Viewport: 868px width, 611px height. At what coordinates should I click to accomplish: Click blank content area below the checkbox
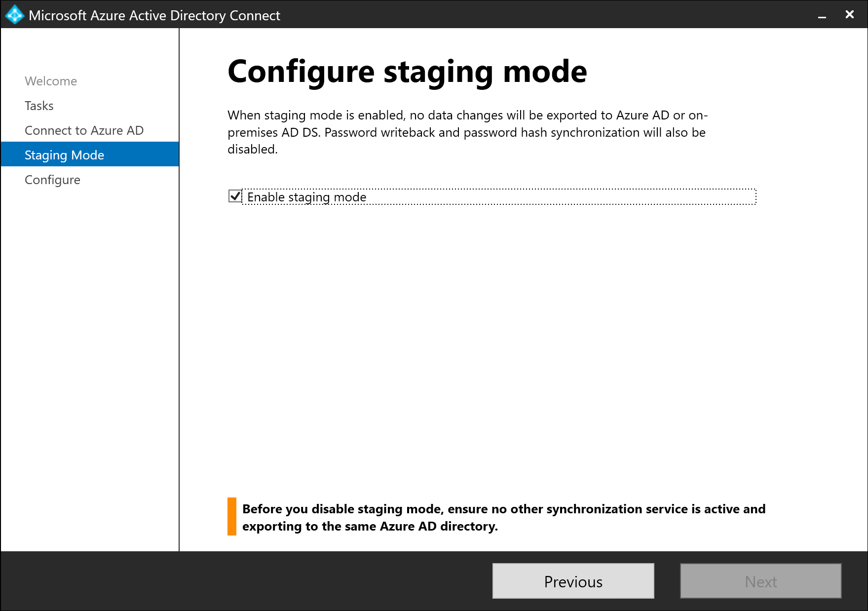coord(493,345)
